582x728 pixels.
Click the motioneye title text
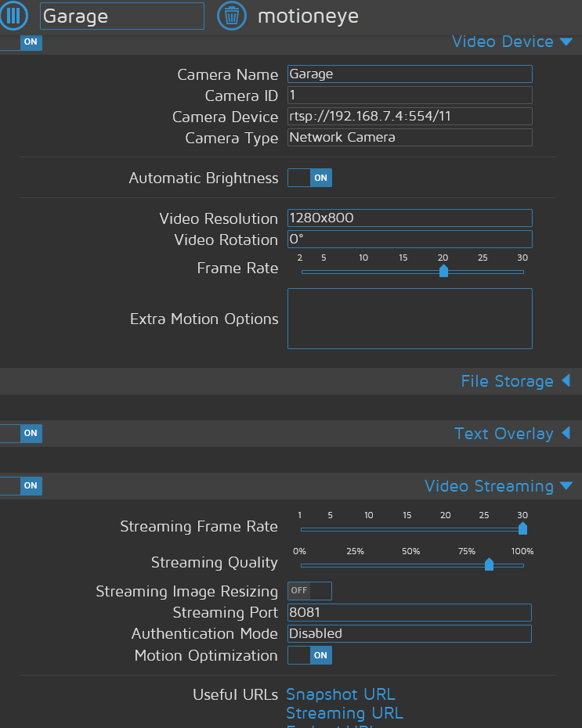click(309, 16)
